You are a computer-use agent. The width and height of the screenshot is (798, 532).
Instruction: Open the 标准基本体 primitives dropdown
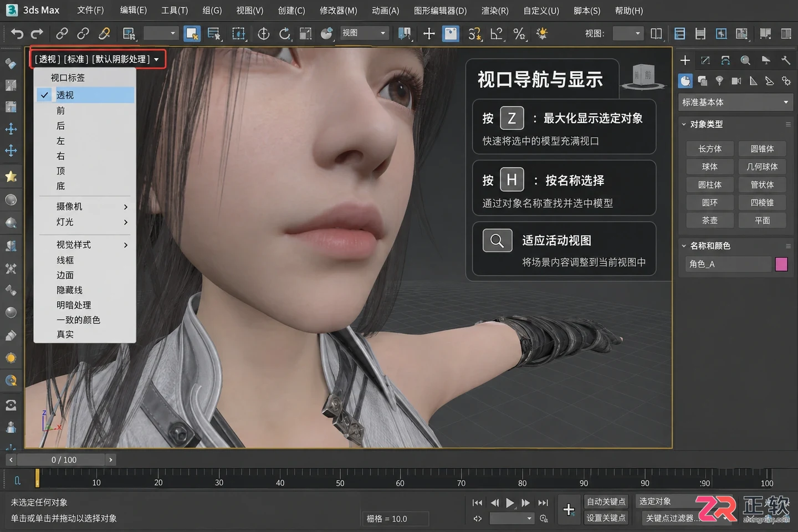[x=735, y=102]
